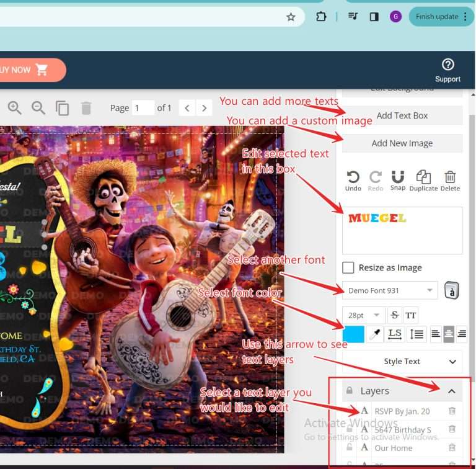This screenshot has width=476, height=469.
Task: Open the line height spacing option
Action: [x=416, y=334]
